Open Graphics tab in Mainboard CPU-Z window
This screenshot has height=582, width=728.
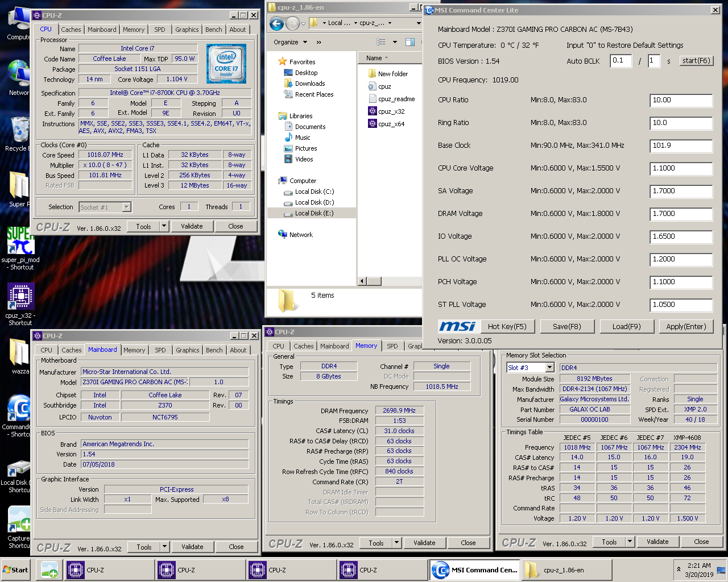[188, 350]
